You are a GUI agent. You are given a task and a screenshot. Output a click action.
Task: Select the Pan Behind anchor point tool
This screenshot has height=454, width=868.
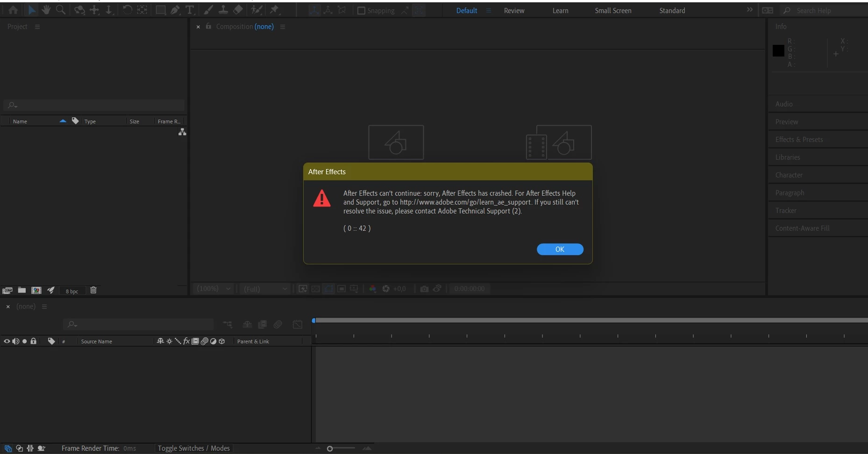click(x=142, y=10)
